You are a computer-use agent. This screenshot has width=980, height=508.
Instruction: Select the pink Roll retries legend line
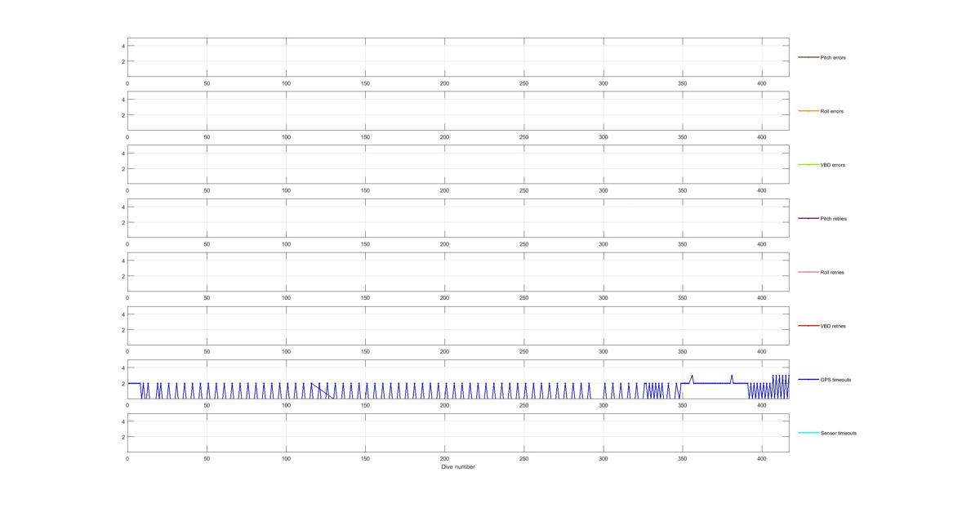808,272
